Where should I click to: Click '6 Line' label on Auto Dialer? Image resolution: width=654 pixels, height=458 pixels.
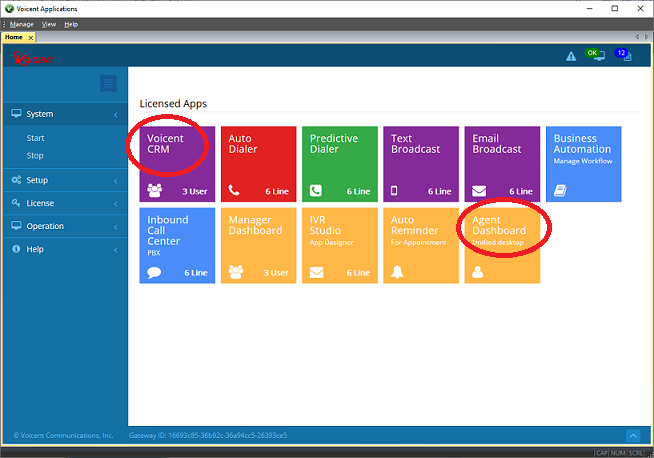point(277,191)
